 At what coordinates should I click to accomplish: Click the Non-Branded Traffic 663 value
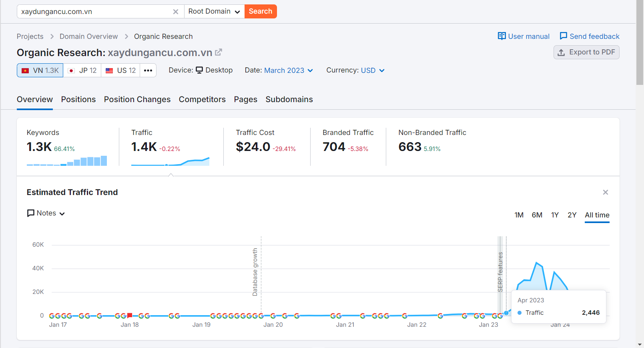[x=410, y=147]
